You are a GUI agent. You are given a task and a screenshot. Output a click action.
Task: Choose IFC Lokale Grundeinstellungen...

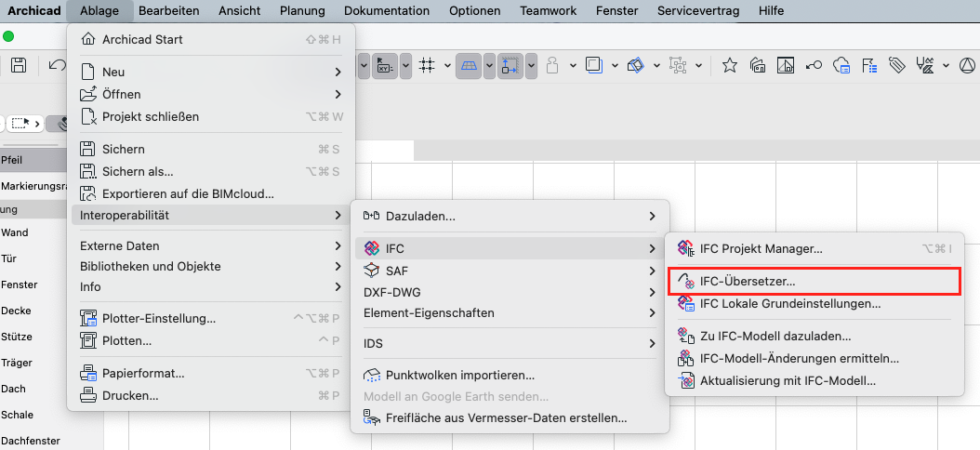814,304
